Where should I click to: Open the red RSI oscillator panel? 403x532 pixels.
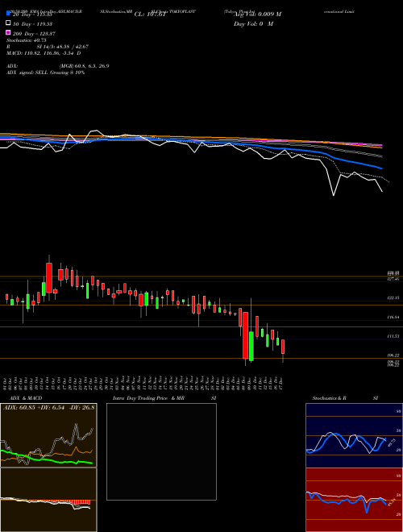(x=354, y=500)
